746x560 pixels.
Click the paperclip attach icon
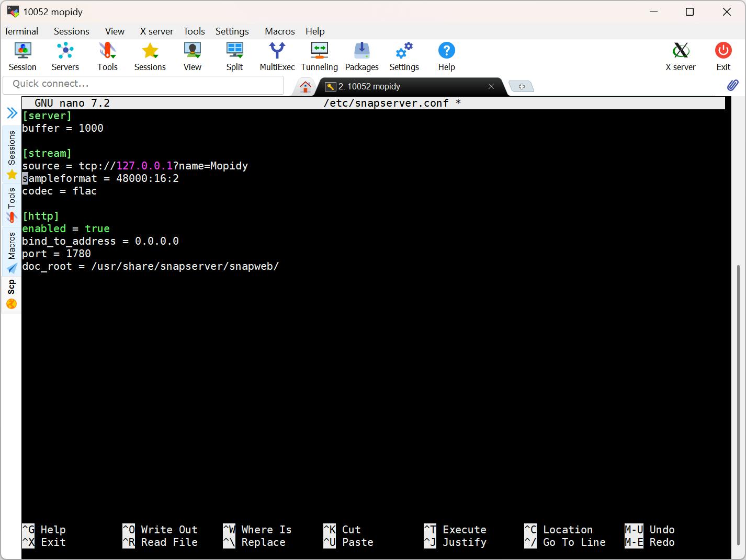coord(732,85)
